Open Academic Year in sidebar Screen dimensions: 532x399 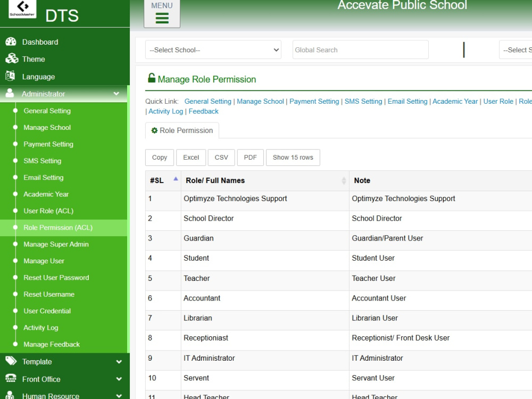(x=46, y=194)
